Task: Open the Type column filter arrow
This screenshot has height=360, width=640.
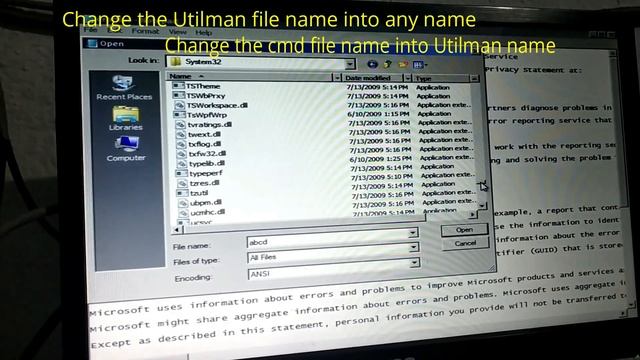Action: pos(474,78)
